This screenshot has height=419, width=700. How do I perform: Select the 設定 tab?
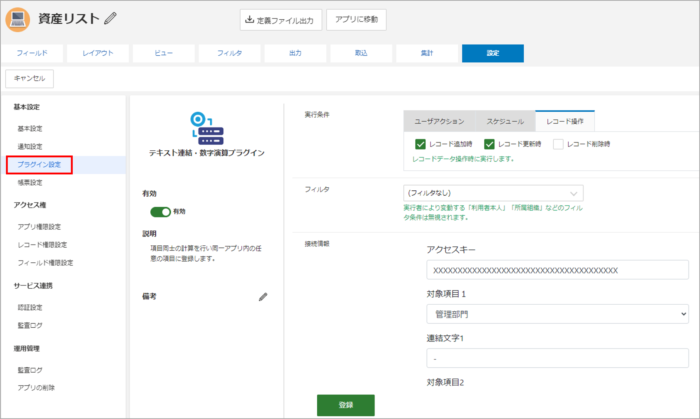493,53
